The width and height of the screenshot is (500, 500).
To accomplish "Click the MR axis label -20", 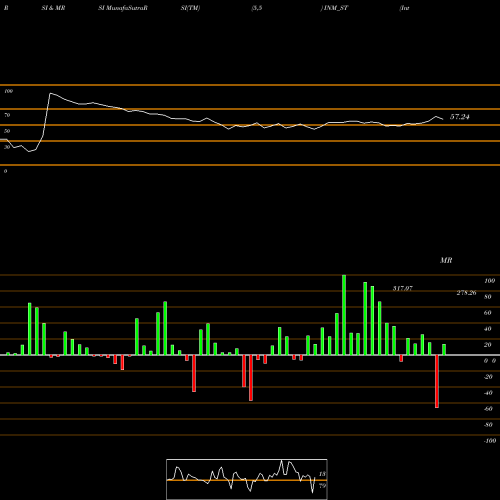I will click(x=488, y=377).
